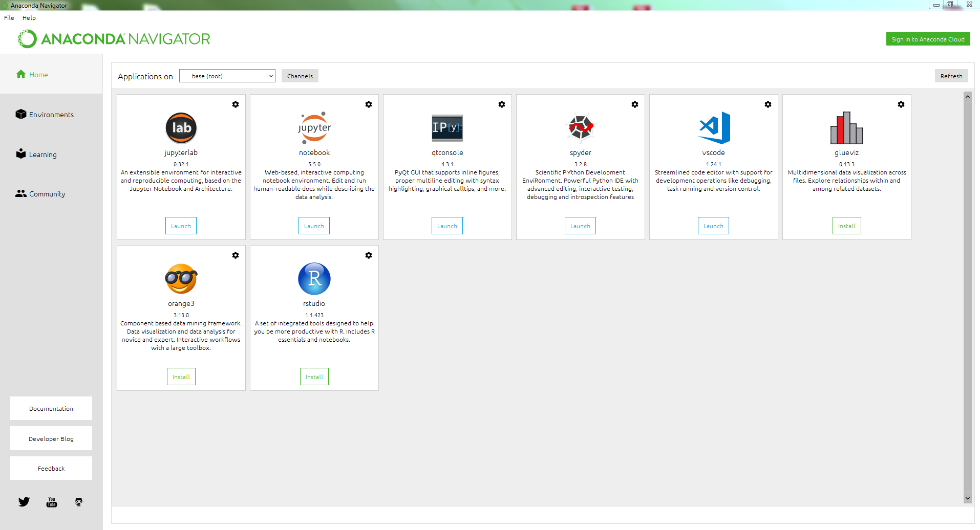Viewport: 980px width, 530px height.
Task: Open the Help menu
Action: click(29, 18)
